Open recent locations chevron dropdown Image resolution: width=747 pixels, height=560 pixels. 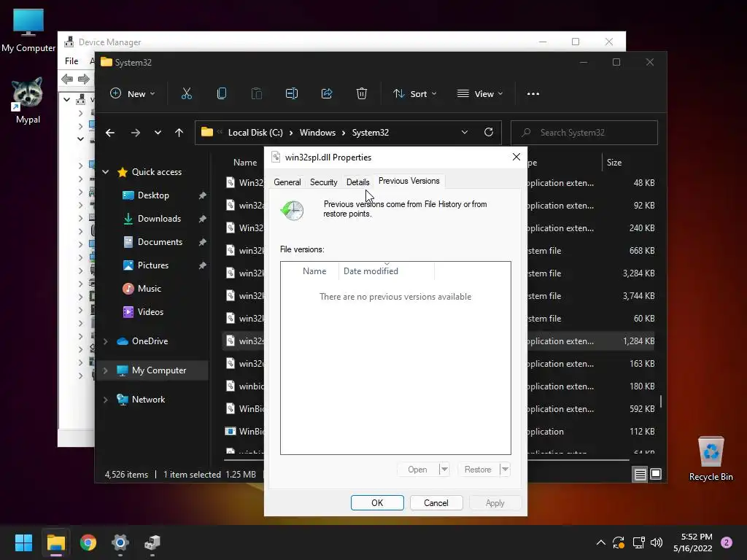click(158, 133)
